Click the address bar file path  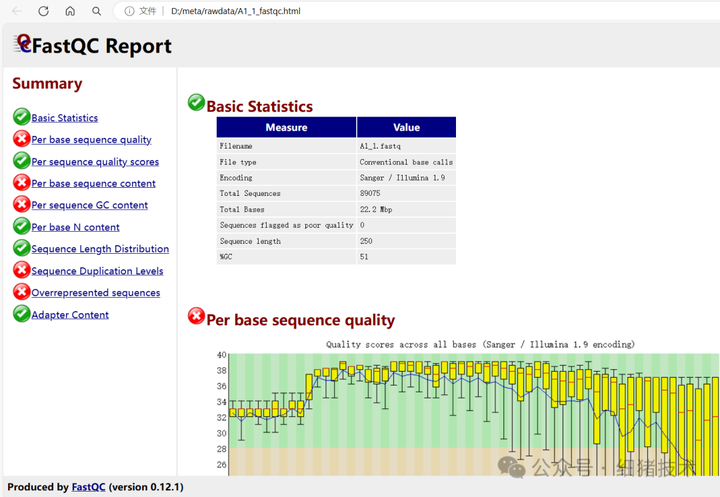(x=236, y=11)
